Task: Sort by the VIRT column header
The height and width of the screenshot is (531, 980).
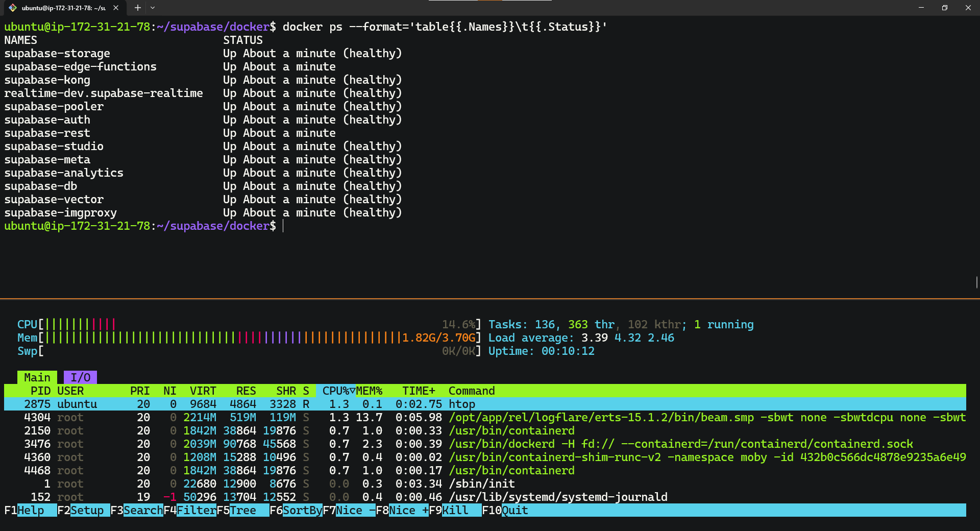Action: click(x=203, y=391)
